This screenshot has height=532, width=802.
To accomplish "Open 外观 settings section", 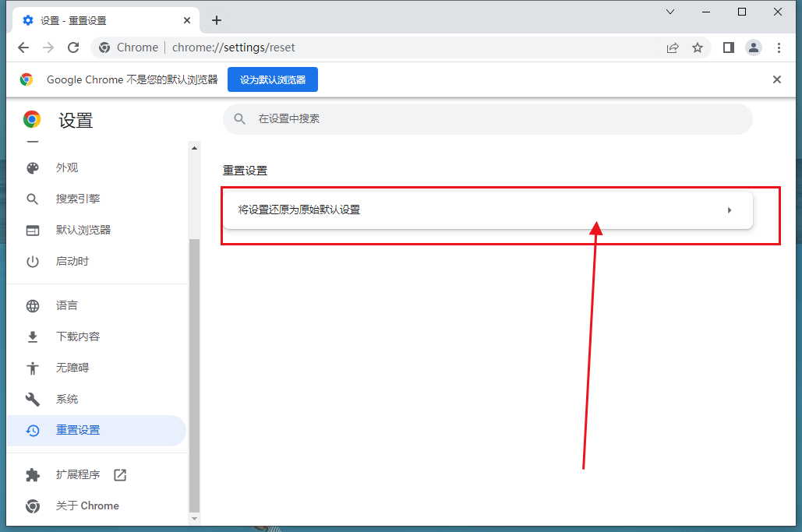I will 96,167.
